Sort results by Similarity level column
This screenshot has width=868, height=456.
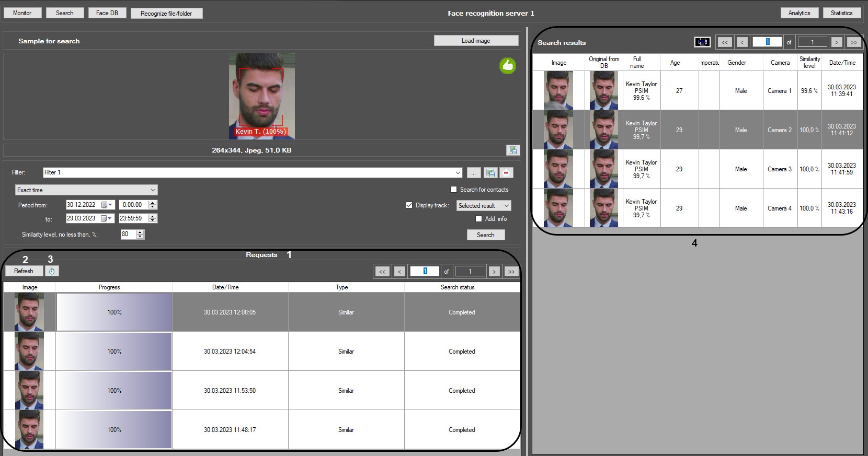coord(809,63)
